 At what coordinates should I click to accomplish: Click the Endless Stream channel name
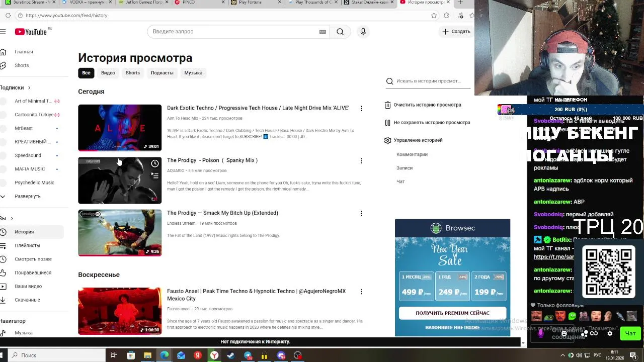(181, 223)
